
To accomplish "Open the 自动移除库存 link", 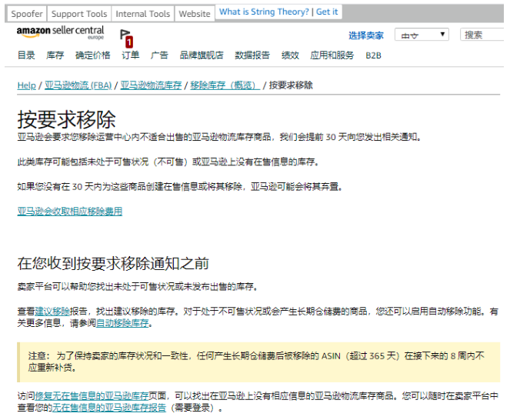I will [122, 323].
